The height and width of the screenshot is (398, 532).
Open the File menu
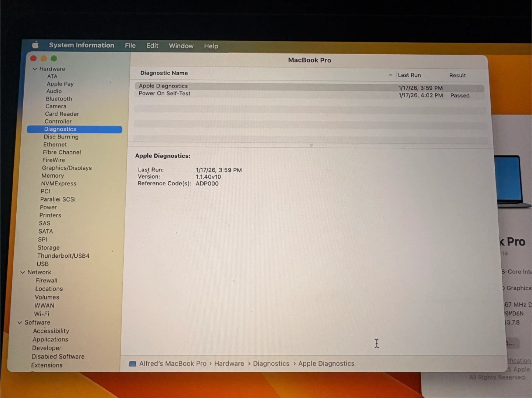coord(130,45)
